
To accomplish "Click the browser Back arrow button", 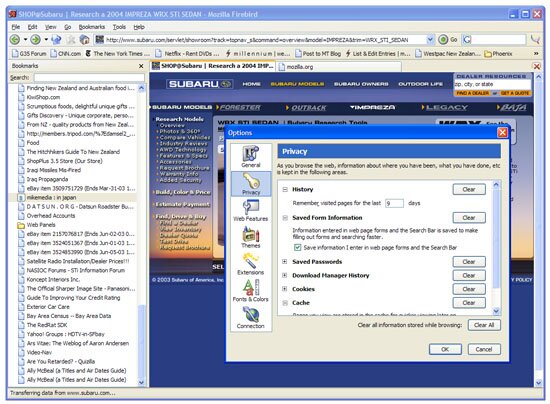I will click(15, 40).
